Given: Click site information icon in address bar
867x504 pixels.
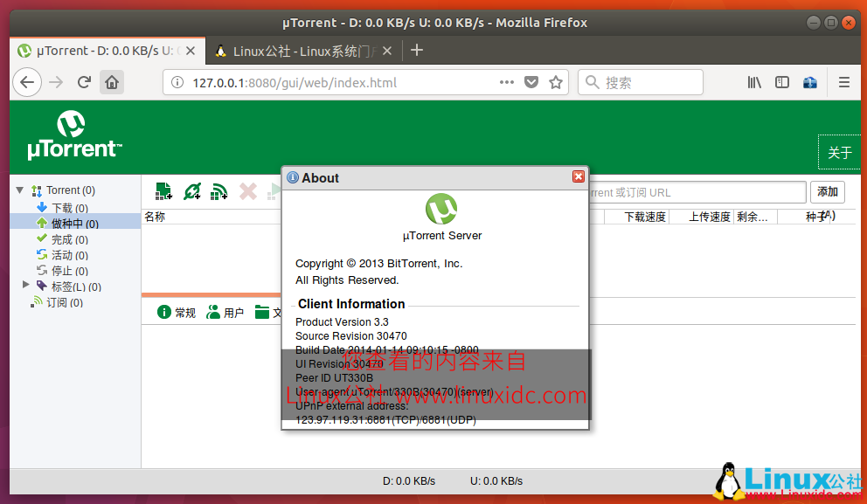Looking at the screenshot, I should pyautogui.click(x=177, y=82).
